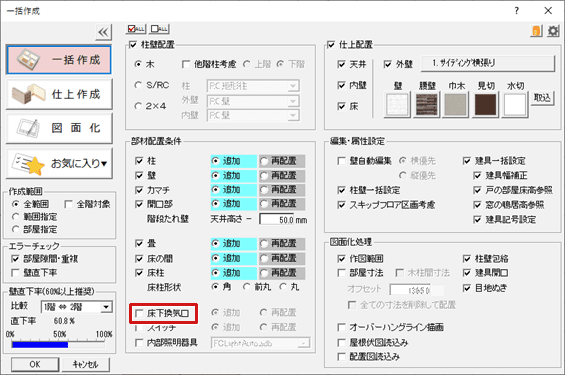Image resolution: width=565 pixels, height=375 pixels.
Task: Click the uncheck-all (ALL) icon
Action: (159, 28)
